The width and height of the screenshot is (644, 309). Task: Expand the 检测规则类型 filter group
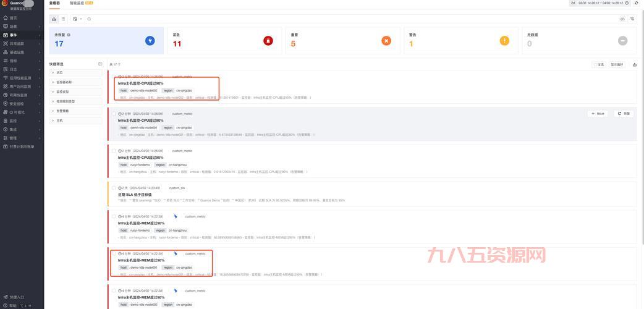click(75, 101)
